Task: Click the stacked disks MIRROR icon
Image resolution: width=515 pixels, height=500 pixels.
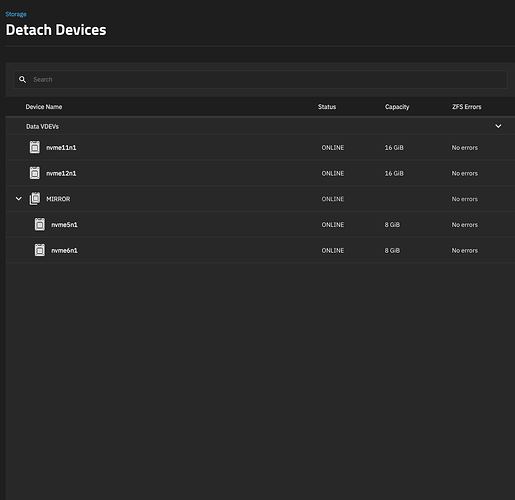Action: pyautogui.click(x=35, y=199)
